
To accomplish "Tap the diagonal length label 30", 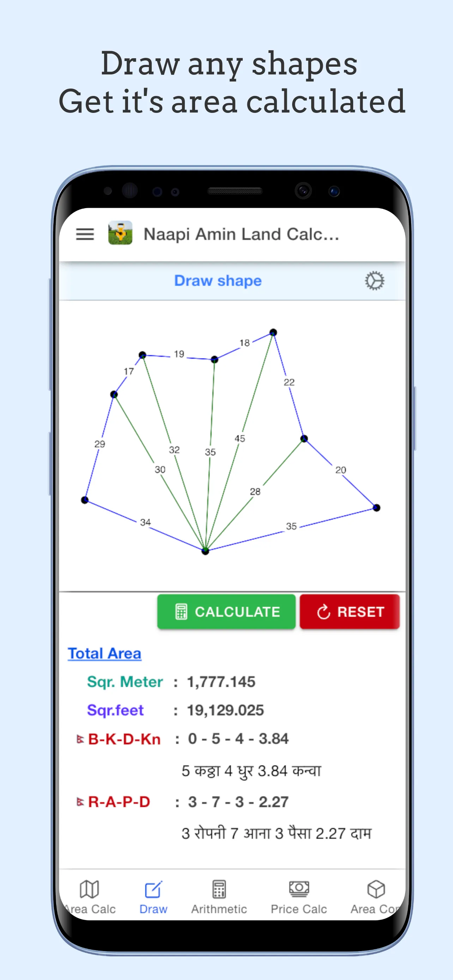I will coord(160,470).
